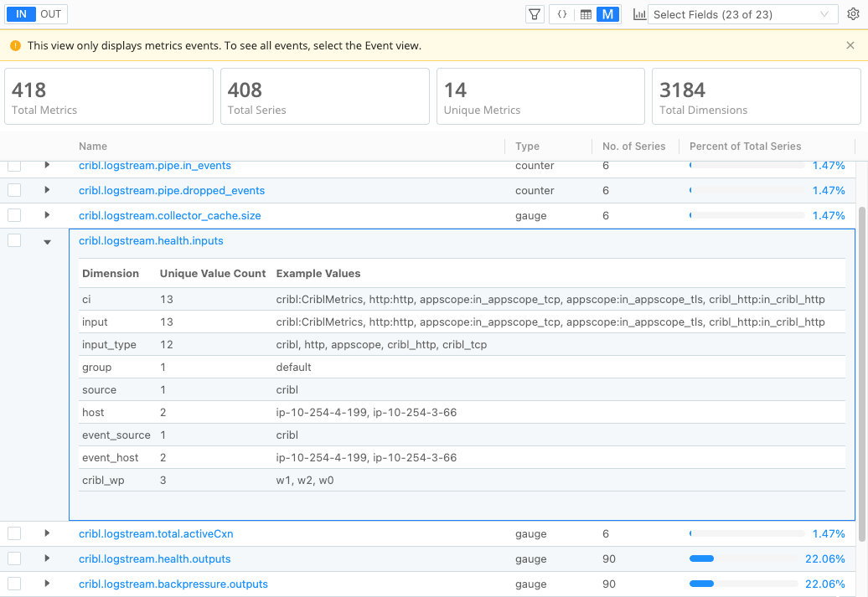The height and width of the screenshot is (597, 868).
Task: Click the 'input' dimension name
Action: point(95,322)
